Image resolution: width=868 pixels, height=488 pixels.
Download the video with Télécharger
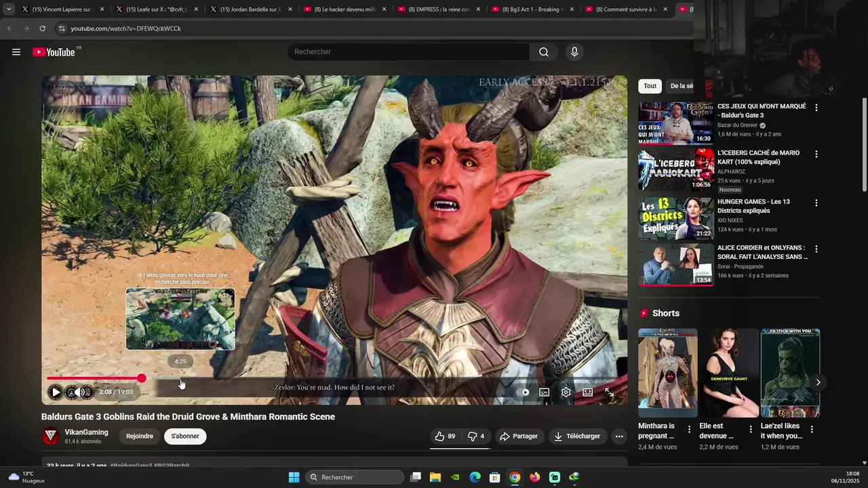577,436
